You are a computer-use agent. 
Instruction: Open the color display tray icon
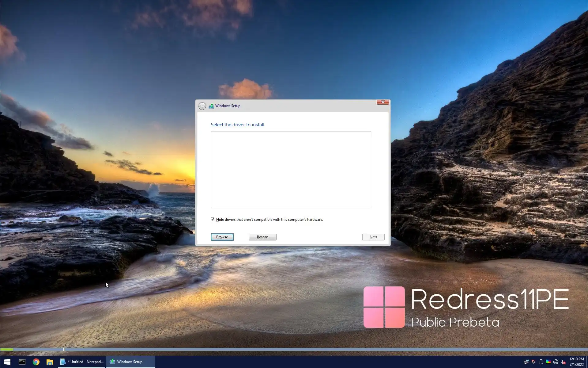[x=548, y=362]
